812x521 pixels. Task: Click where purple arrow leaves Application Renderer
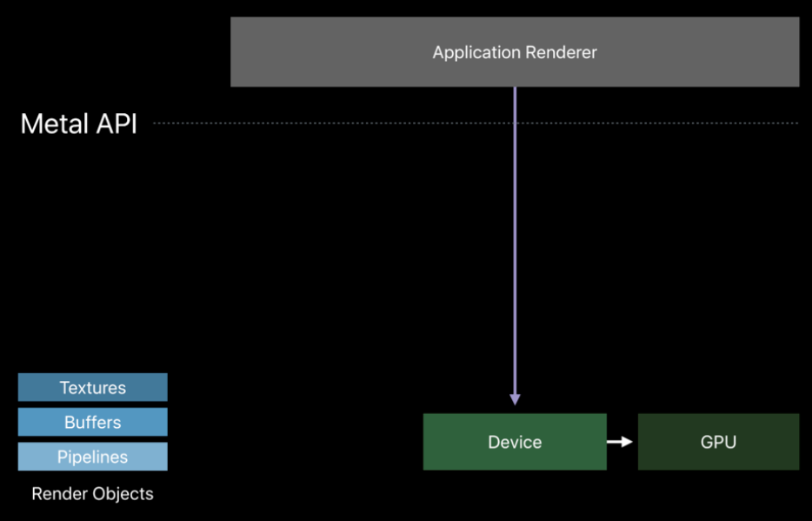pos(515,89)
